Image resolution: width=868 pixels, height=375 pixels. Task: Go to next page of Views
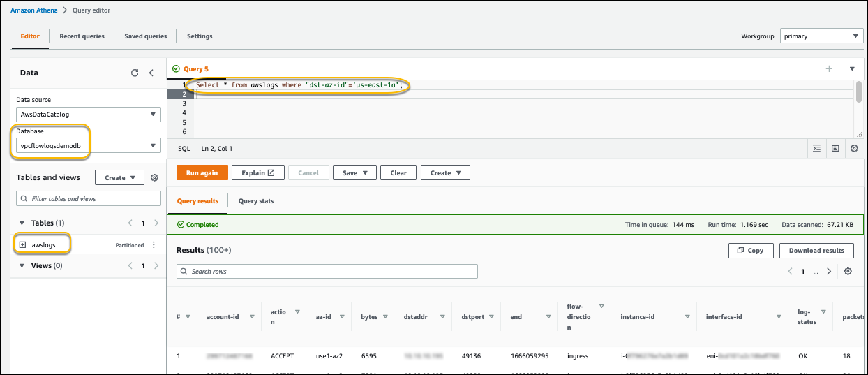156,266
